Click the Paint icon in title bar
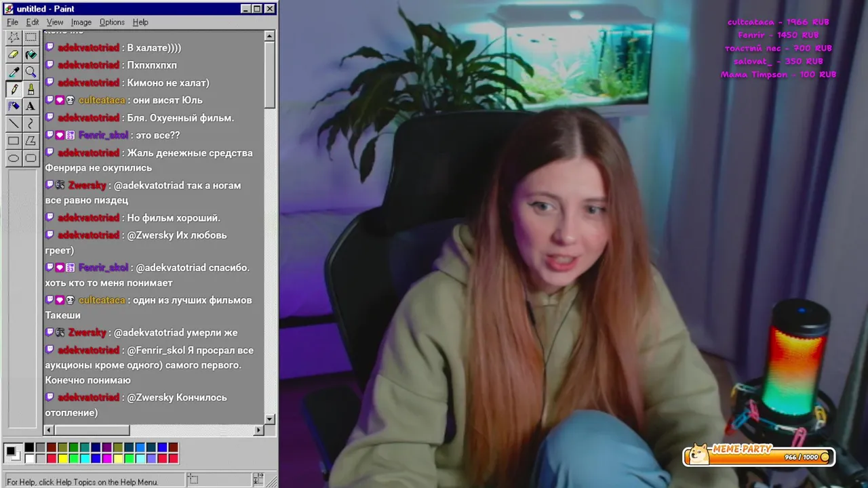868x488 pixels. coord(9,9)
